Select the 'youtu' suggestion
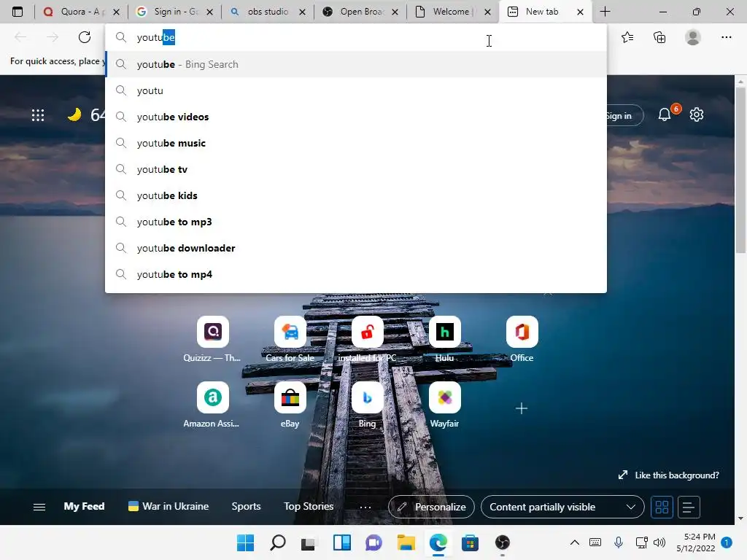Image resolution: width=747 pixels, height=560 pixels. (x=356, y=90)
